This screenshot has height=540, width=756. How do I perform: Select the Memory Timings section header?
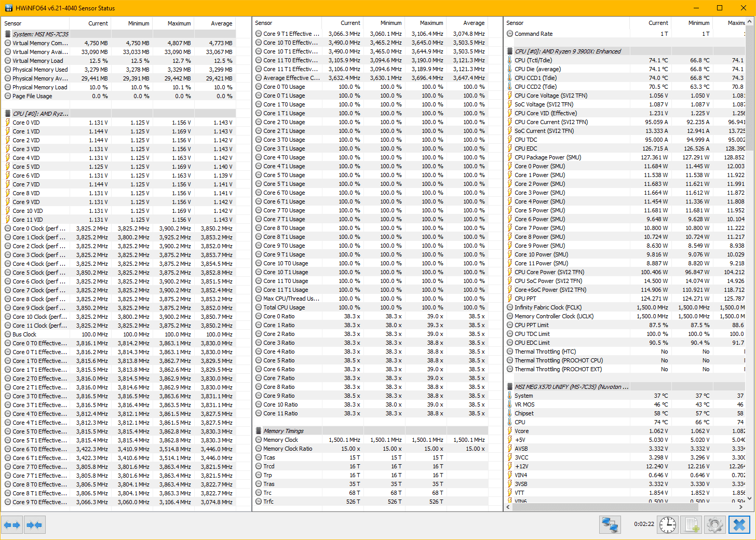tap(371, 431)
